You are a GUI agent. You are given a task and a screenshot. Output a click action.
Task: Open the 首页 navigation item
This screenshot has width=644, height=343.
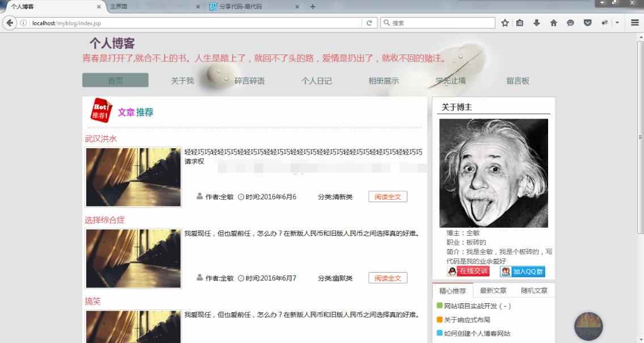point(115,80)
